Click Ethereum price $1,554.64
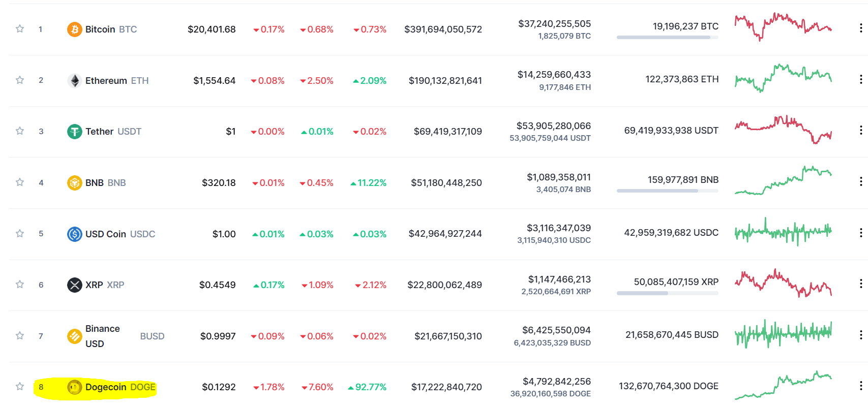The width and height of the screenshot is (868, 407). click(x=215, y=81)
